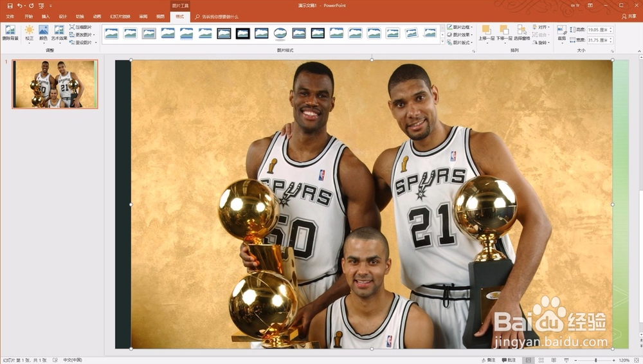Switch to the Slide Show (幻灯片放映) tab
Image resolution: width=643 pixels, height=364 pixels.
pyautogui.click(x=120, y=17)
